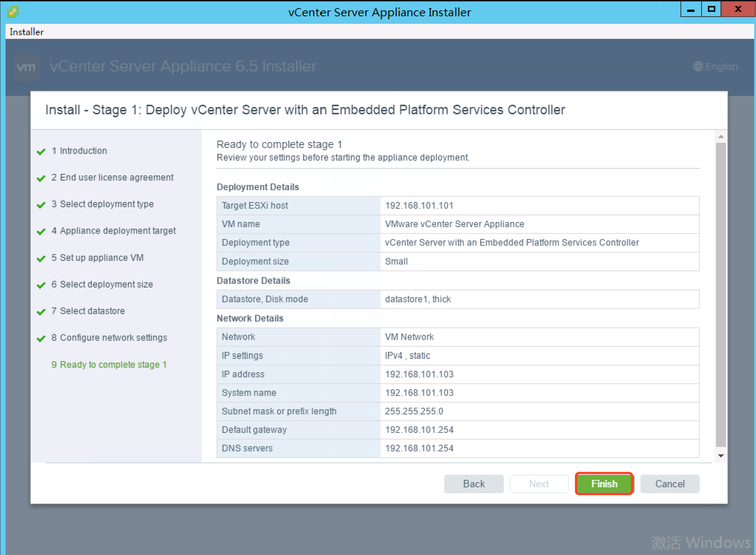756x555 pixels.
Task: Click the checkmark beside Configure network settings
Action: tap(41, 339)
